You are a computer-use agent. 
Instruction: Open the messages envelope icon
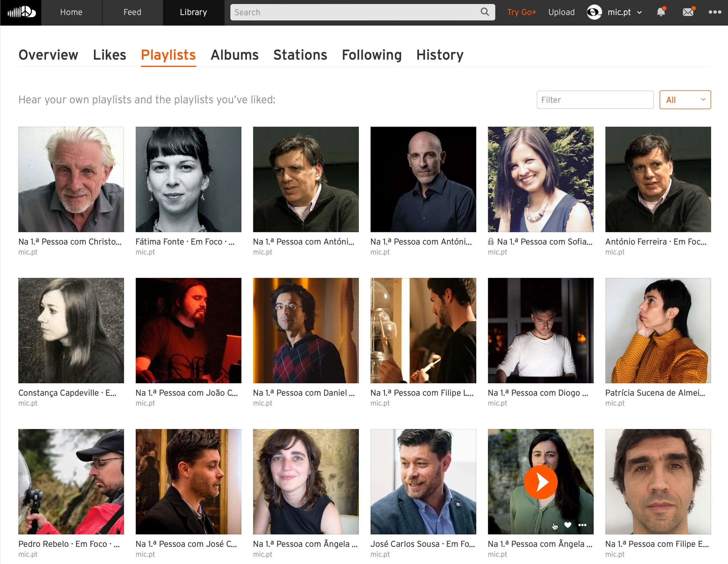[688, 12]
